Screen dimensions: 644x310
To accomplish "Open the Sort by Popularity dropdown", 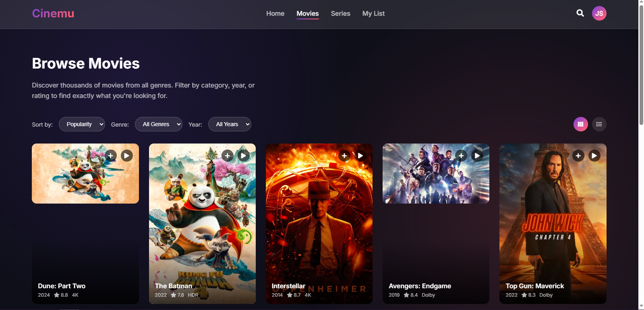I will [82, 124].
